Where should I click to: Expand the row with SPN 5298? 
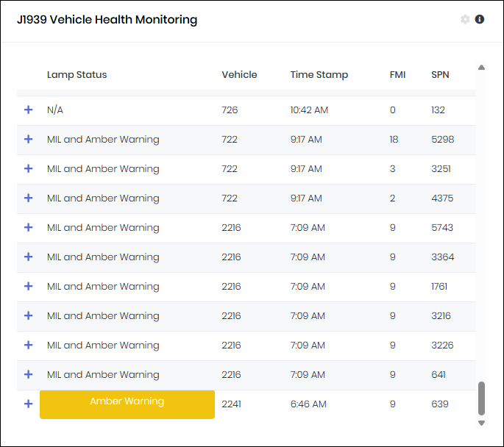point(29,139)
